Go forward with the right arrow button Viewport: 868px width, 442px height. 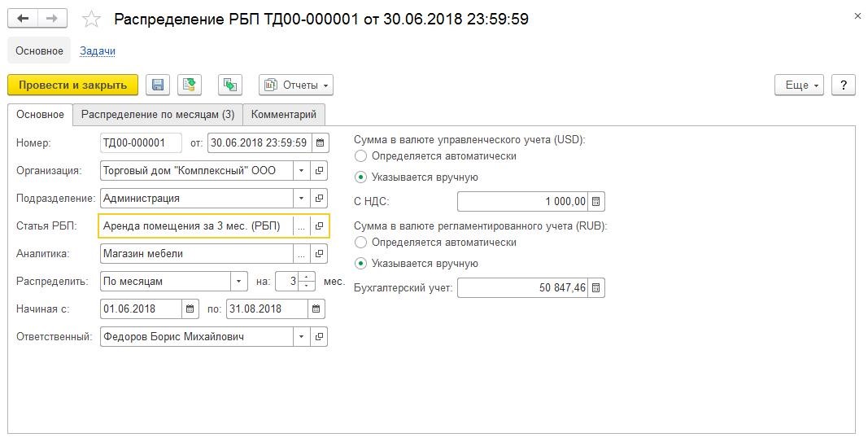52,19
